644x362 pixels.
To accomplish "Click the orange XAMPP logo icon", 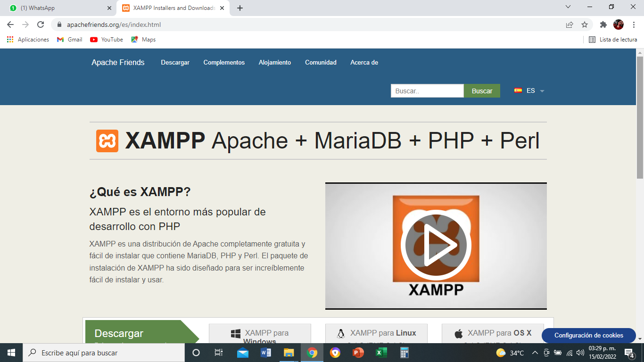I will [x=107, y=140].
